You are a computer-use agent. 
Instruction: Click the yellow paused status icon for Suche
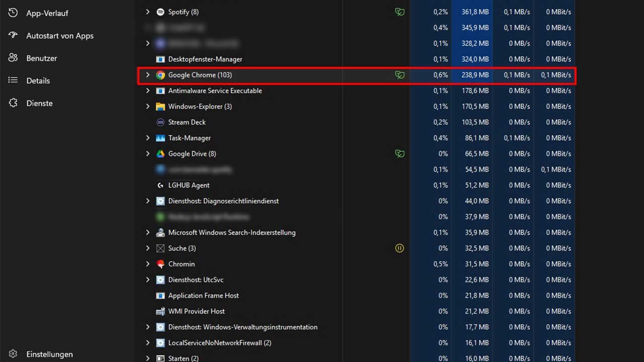click(399, 248)
